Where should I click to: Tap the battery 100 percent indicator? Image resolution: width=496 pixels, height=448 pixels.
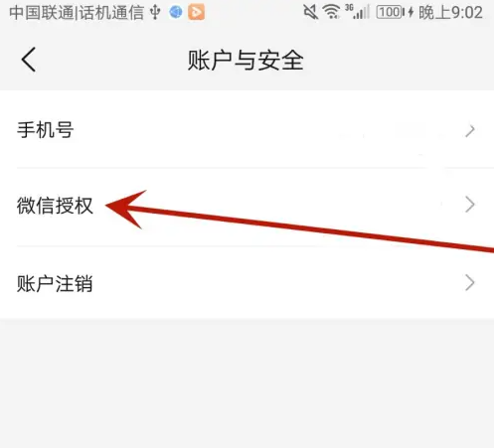(x=390, y=13)
